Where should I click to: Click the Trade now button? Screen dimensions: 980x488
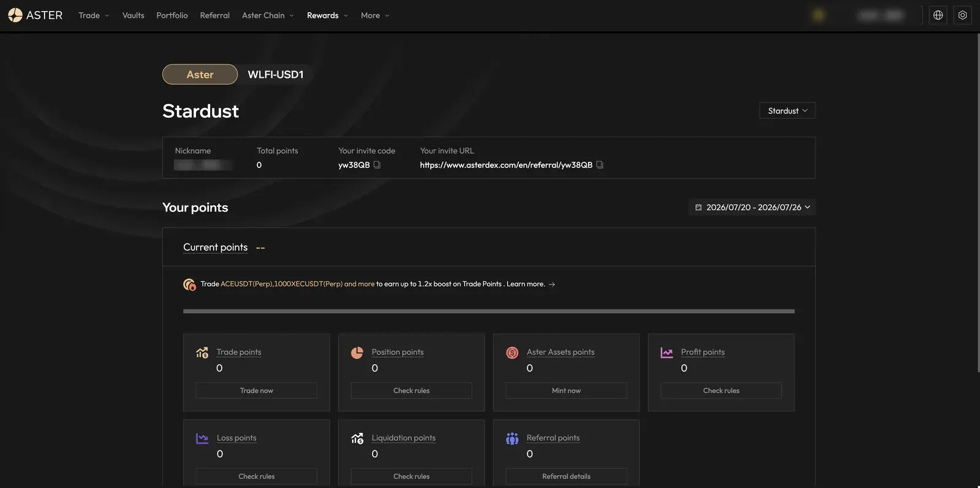pyautogui.click(x=257, y=391)
